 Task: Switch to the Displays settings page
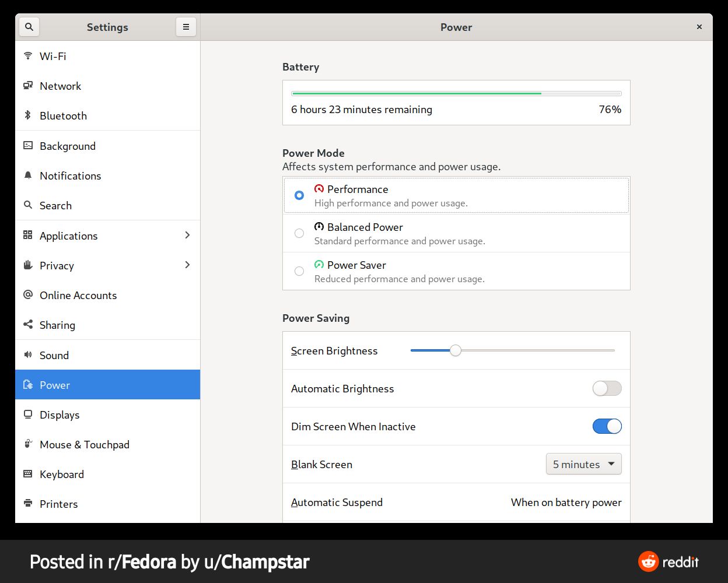point(59,415)
